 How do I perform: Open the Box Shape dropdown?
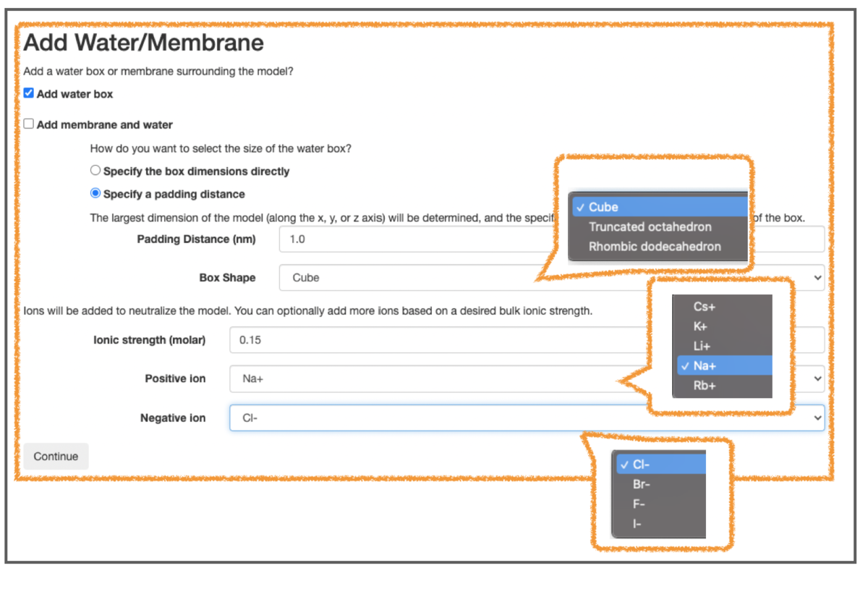coord(552,277)
